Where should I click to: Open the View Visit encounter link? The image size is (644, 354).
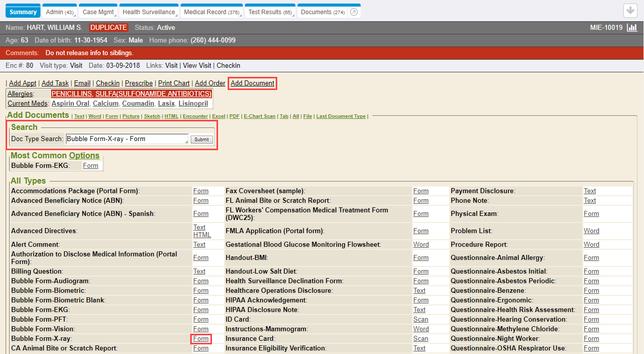click(197, 65)
